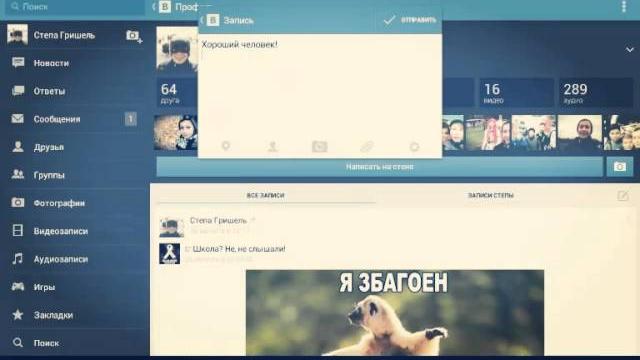This screenshot has width=640, height=360.
Task: Select Фотографии label in side menu
Action: [x=59, y=203]
